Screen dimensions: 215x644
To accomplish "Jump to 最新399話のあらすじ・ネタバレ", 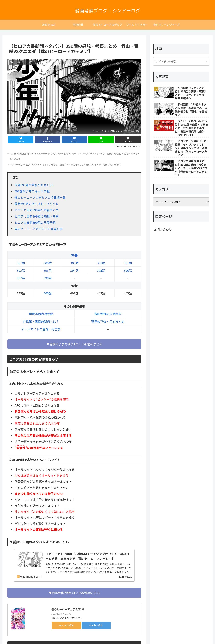I will click(x=37, y=204).
